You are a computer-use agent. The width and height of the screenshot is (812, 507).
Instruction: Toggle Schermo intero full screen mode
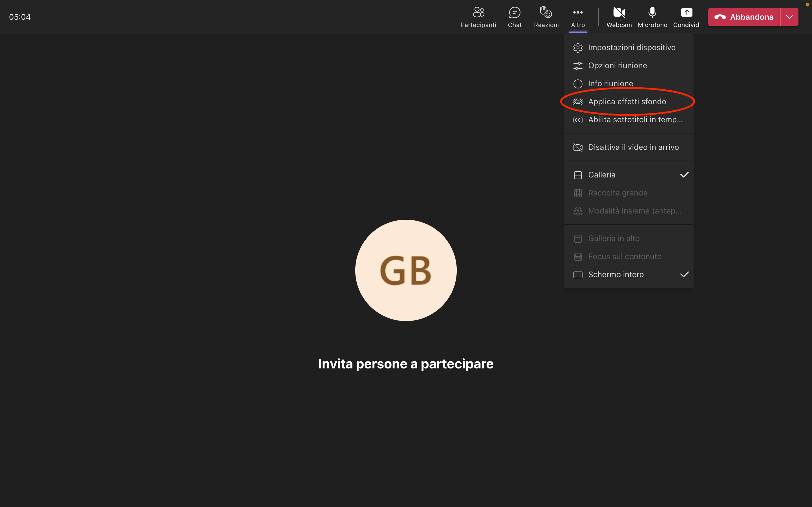tap(616, 275)
